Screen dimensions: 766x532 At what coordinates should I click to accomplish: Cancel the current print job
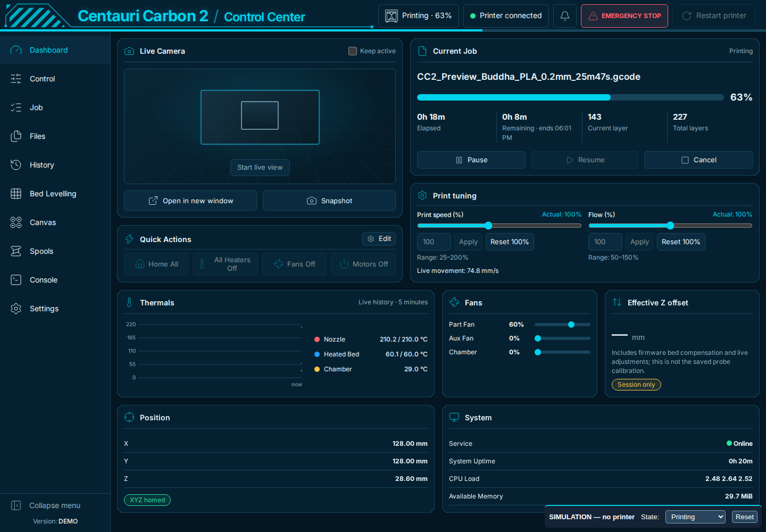tap(698, 160)
